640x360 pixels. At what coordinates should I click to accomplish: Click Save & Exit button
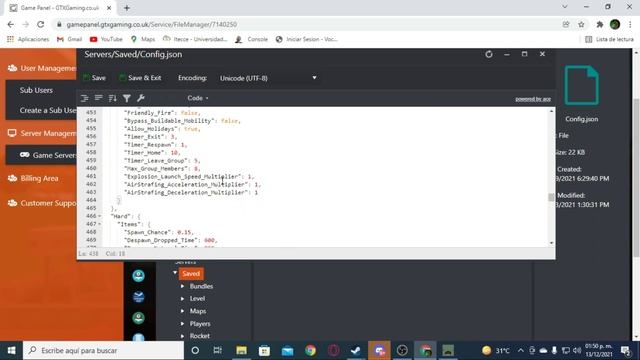pos(140,78)
